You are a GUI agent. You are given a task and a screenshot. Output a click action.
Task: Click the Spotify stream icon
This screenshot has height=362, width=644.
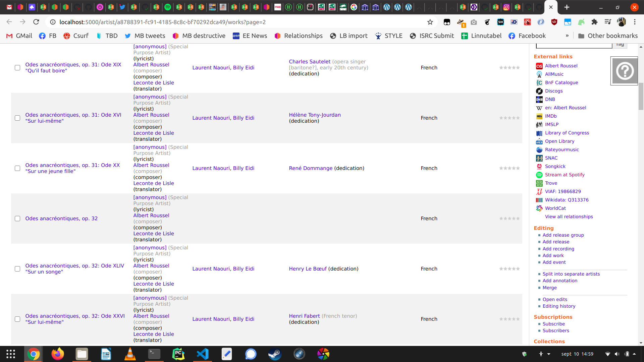(x=539, y=175)
